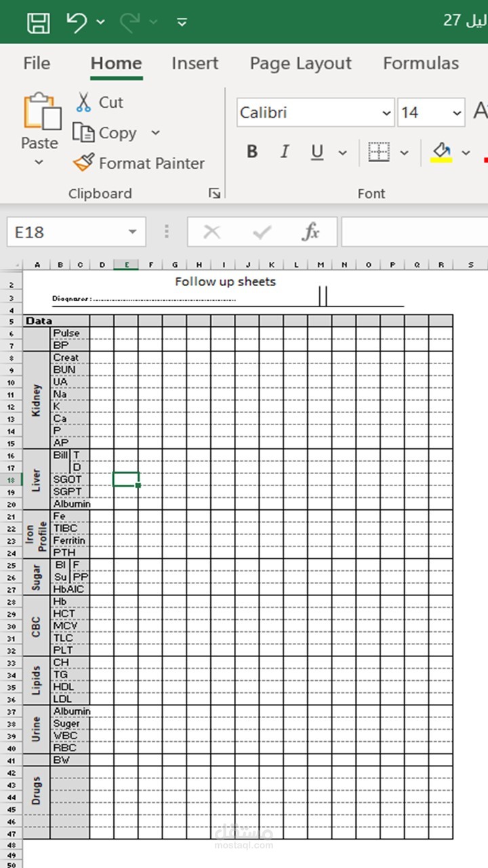Image resolution: width=488 pixels, height=868 pixels.
Task: Toggle Bold formatting
Action: coord(252,152)
